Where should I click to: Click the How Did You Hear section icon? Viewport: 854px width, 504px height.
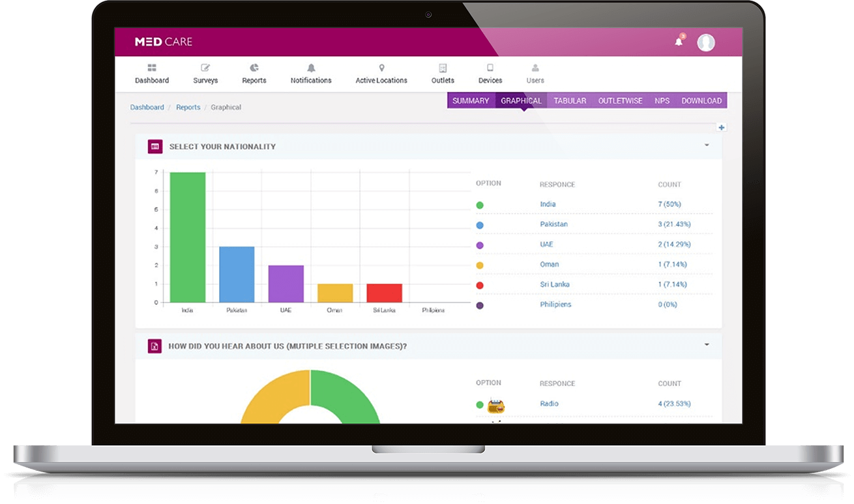pyautogui.click(x=155, y=346)
